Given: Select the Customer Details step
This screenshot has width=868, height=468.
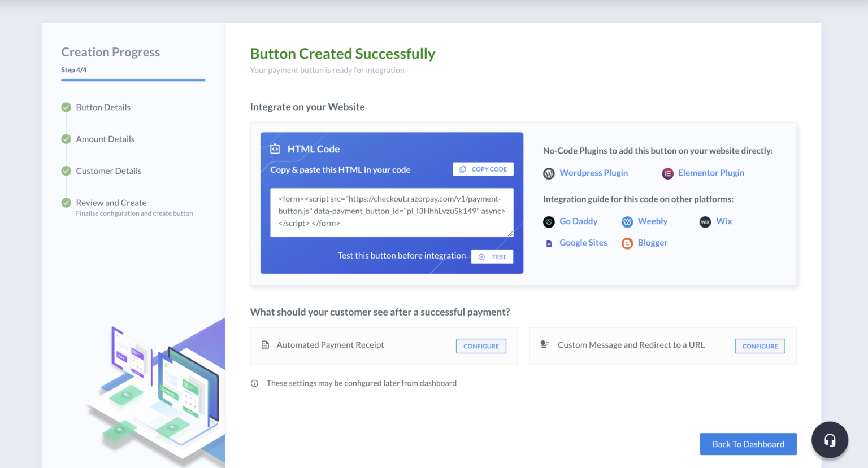Looking at the screenshot, I should [109, 171].
